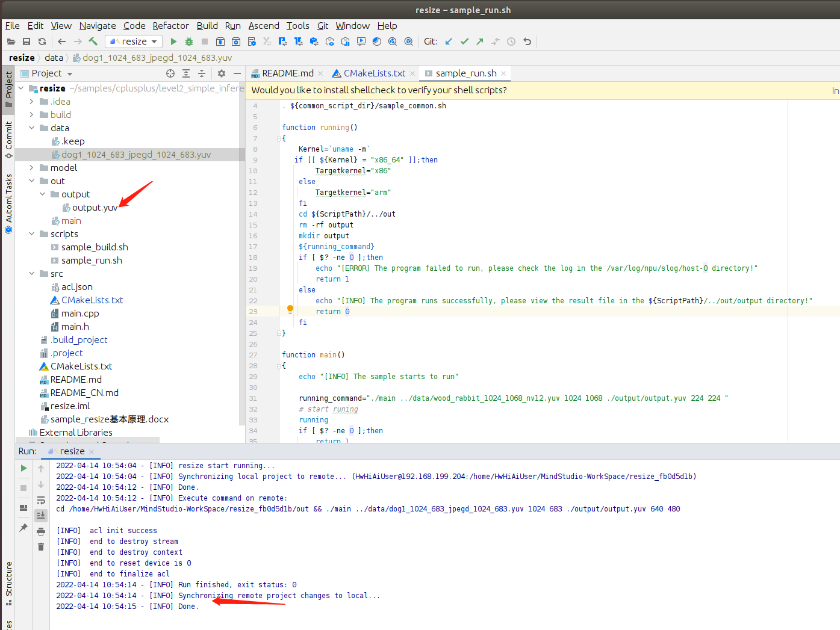Click Git commit checkmark icon
This screenshot has height=630, width=840.
pos(464,42)
